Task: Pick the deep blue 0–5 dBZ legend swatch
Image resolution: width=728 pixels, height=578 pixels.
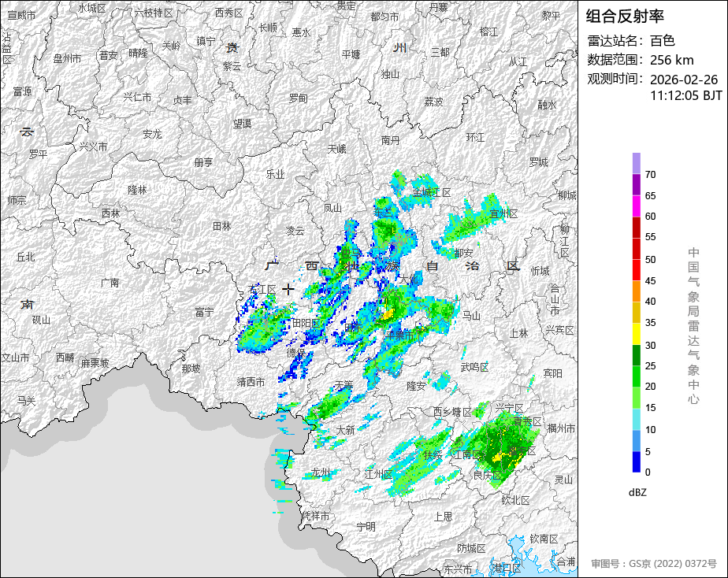Action: pos(636,461)
